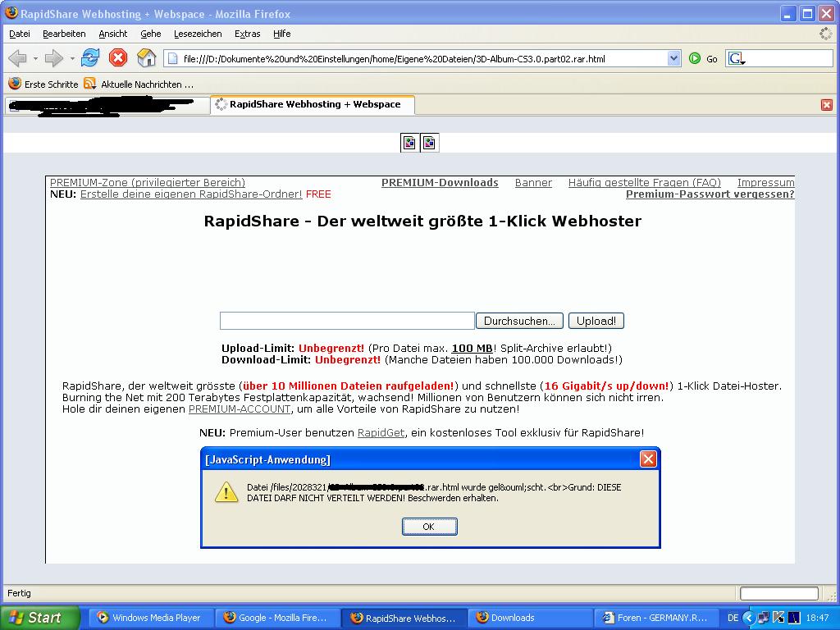Click the Upload! button
The image size is (840, 630).
tap(596, 321)
